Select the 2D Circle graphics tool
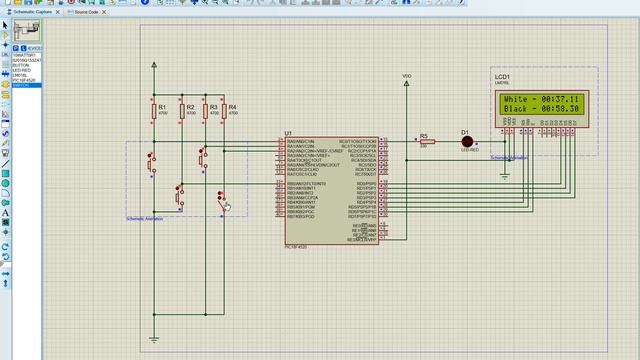 point(5,183)
